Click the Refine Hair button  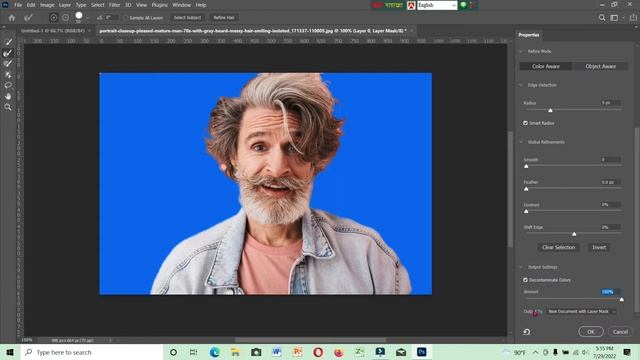pos(224,18)
